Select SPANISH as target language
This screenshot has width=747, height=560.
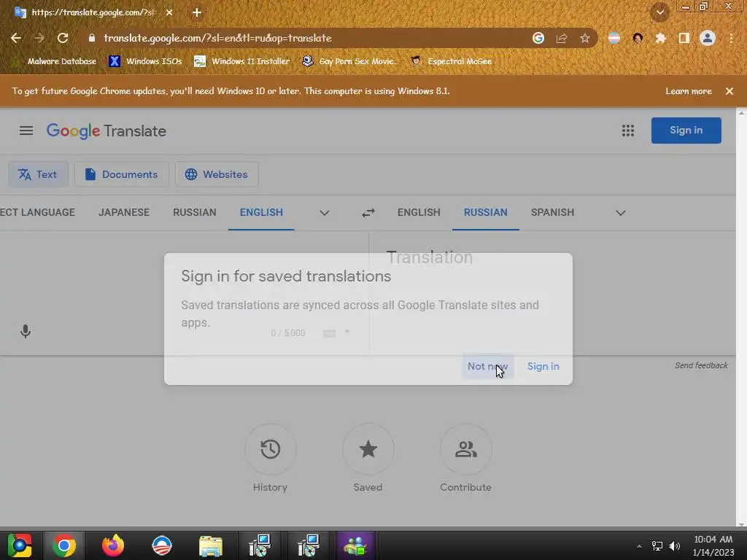click(553, 212)
